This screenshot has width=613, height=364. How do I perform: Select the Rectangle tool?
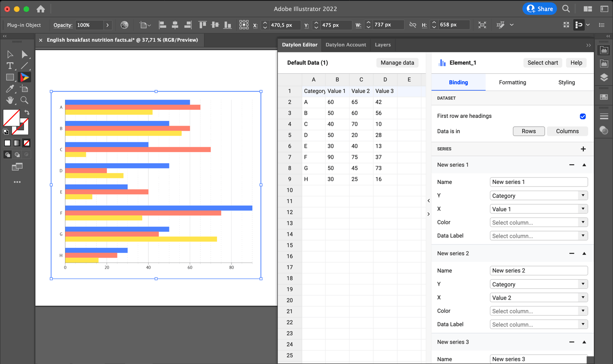[x=9, y=77]
